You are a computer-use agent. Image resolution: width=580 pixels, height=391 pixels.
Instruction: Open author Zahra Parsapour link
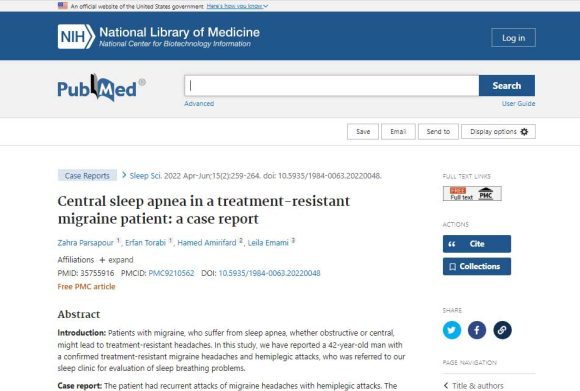click(85, 243)
